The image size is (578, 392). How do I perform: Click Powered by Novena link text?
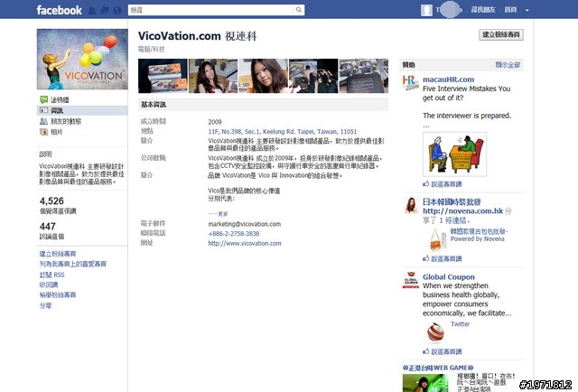click(x=477, y=239)
